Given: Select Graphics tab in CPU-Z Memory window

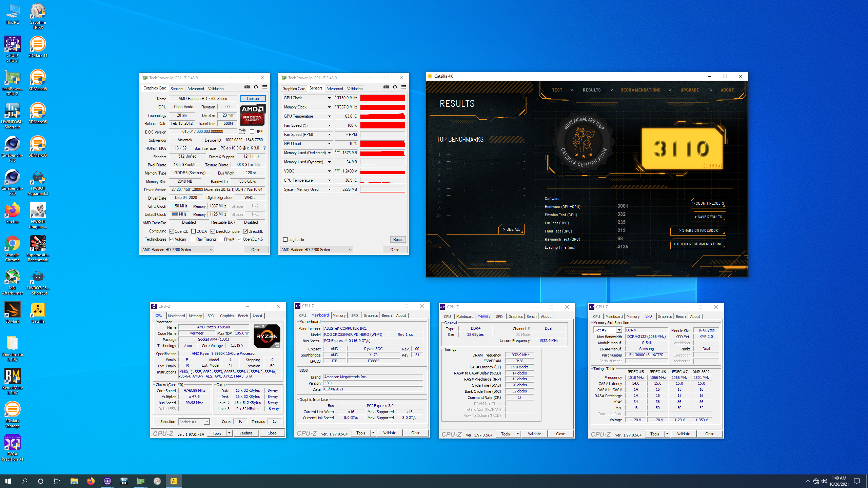Looking at the screenshot, I should pyautogui.click(x=515, y=317).
